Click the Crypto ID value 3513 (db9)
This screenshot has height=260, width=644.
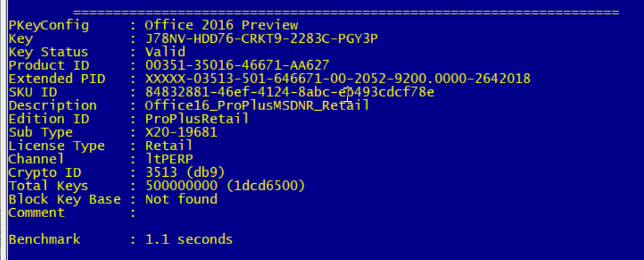[x=185, y=173]
